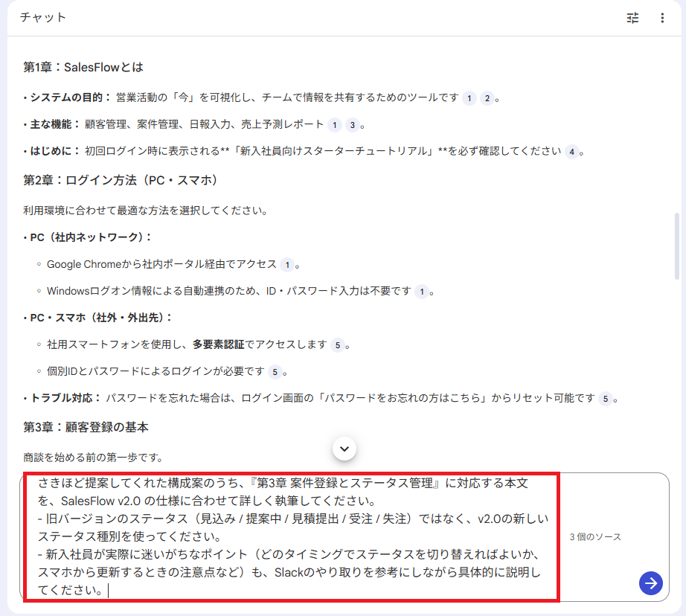Viewport: 686px width, 616px height.
Task: Open the chat settings sliders icon
Action: [x=632, y=18]
